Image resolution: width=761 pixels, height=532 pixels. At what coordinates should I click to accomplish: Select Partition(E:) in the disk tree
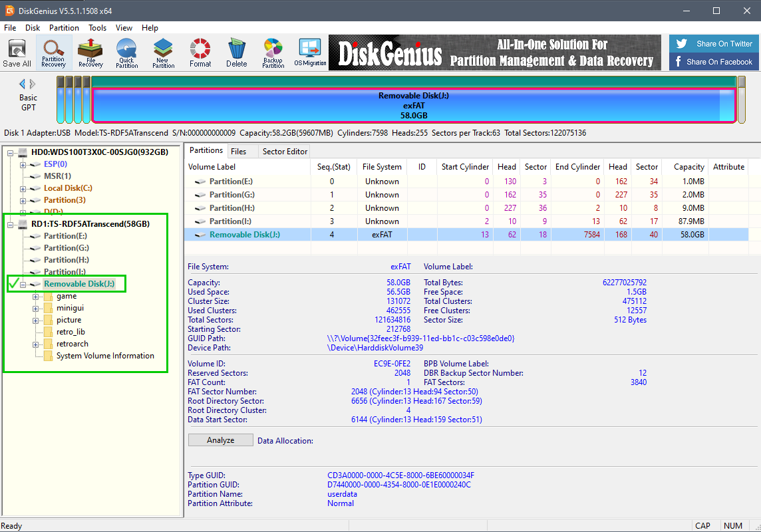(65, 236)
